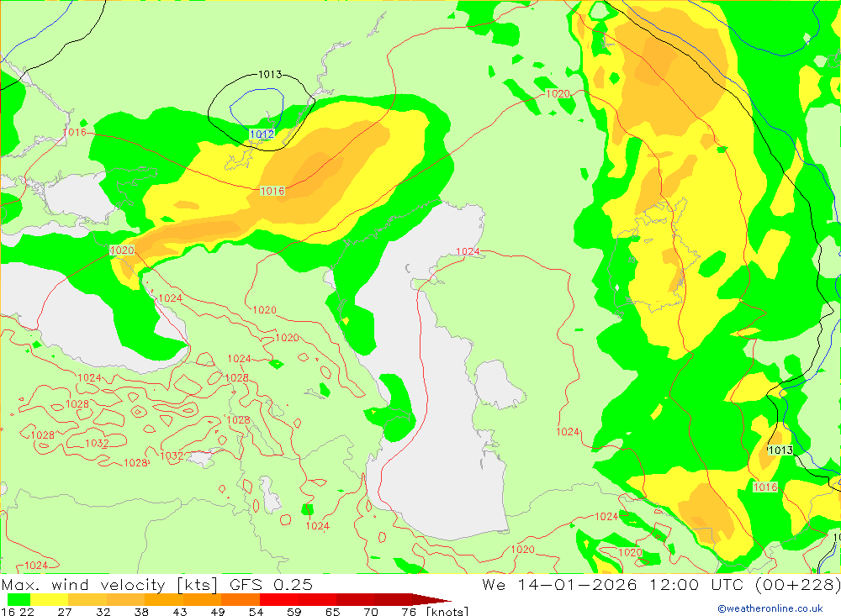
Task: Click the '1013' label on the closed black contour
Action: (x=270, y=75)
